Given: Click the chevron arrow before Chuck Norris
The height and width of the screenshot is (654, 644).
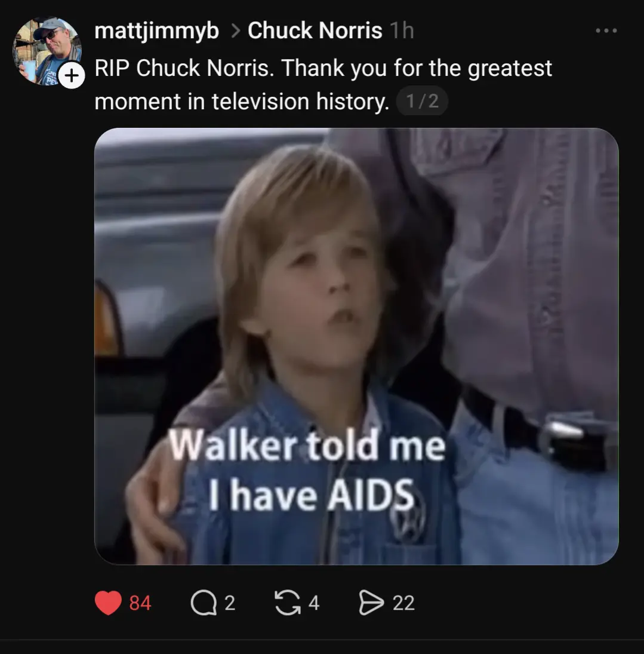Looking at the screenshot, I should pos(235,30).
